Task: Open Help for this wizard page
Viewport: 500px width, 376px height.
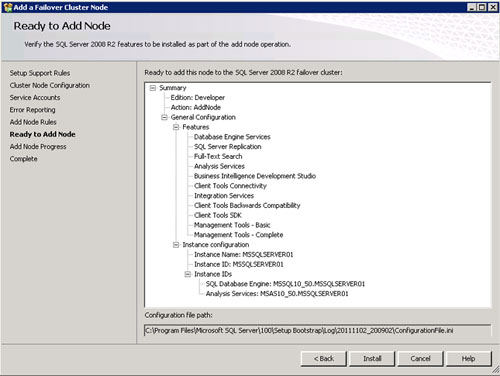Action: (468, 359)
